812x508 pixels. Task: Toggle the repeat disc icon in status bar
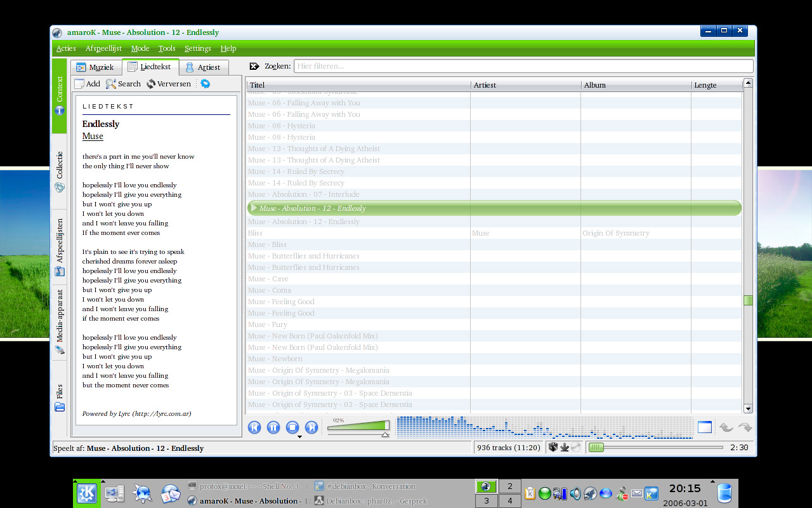[x=575, y=447]
